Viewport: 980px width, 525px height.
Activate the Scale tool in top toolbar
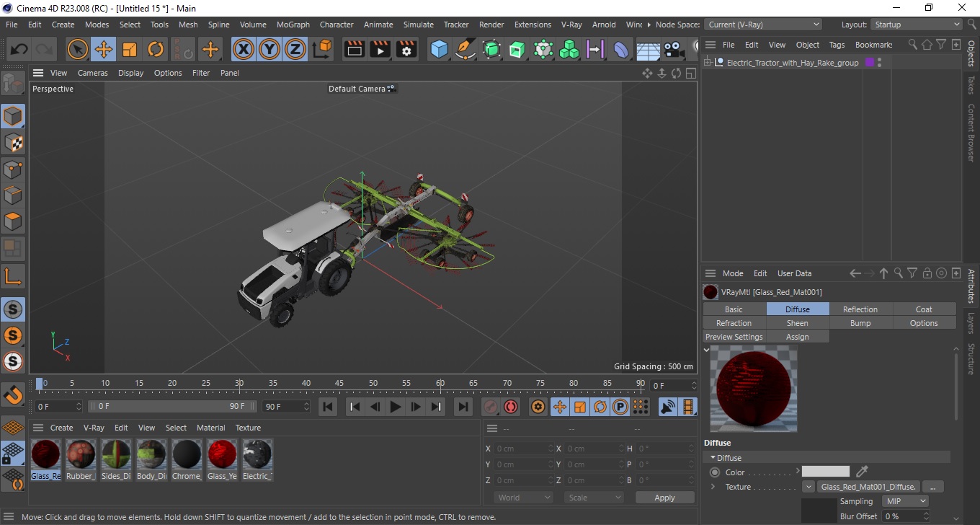click(130, 50)
